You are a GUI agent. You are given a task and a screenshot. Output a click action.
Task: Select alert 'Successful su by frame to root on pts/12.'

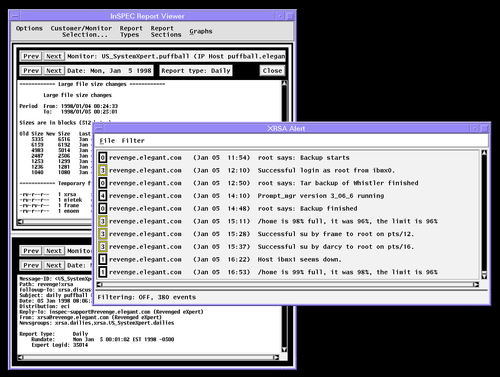[336, 234]
